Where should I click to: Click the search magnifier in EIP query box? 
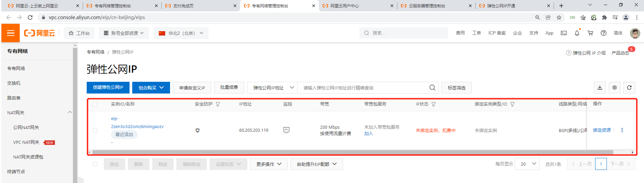(x=432, y=87)
